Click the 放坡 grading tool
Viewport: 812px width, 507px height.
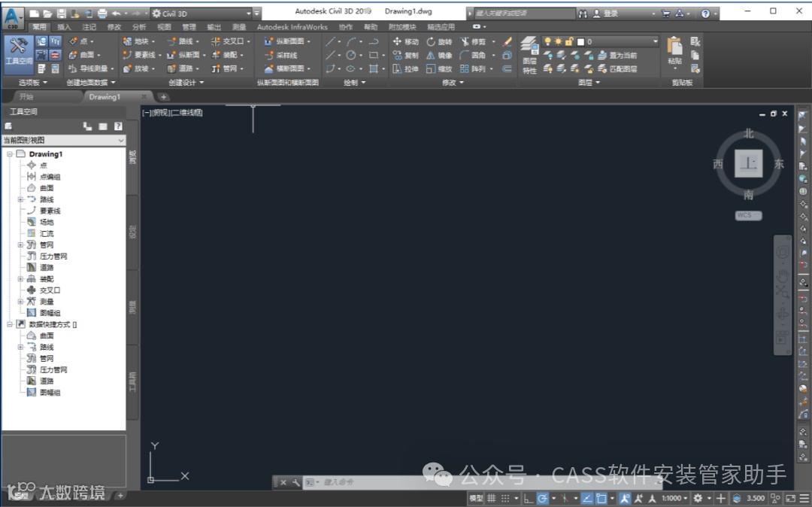click(x=138, y=68)
